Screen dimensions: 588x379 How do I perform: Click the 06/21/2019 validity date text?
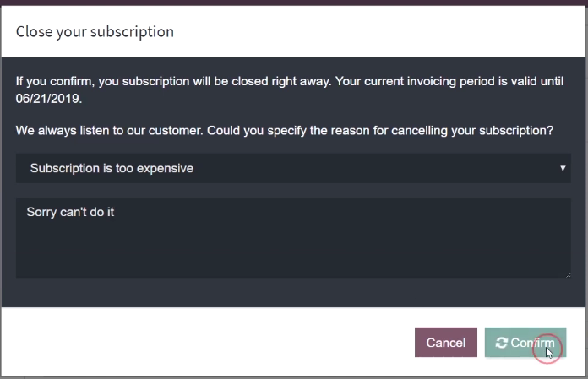(x=48, y=99)
